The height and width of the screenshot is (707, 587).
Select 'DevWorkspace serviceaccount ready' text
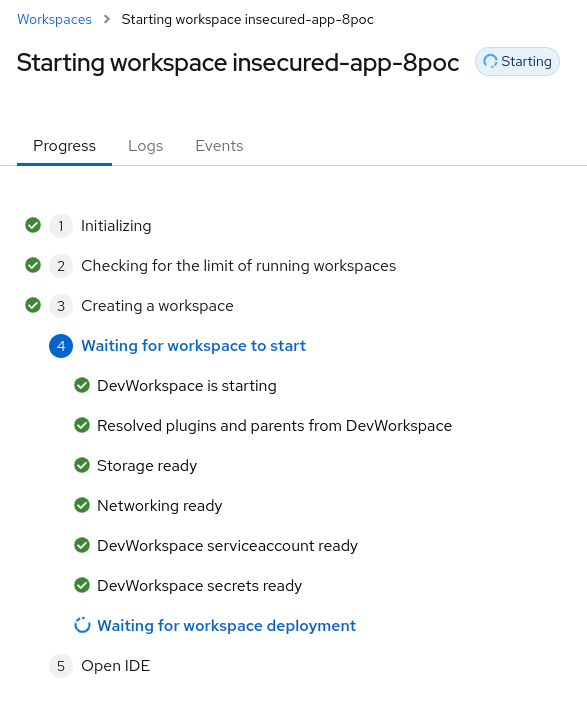[227, 546]
